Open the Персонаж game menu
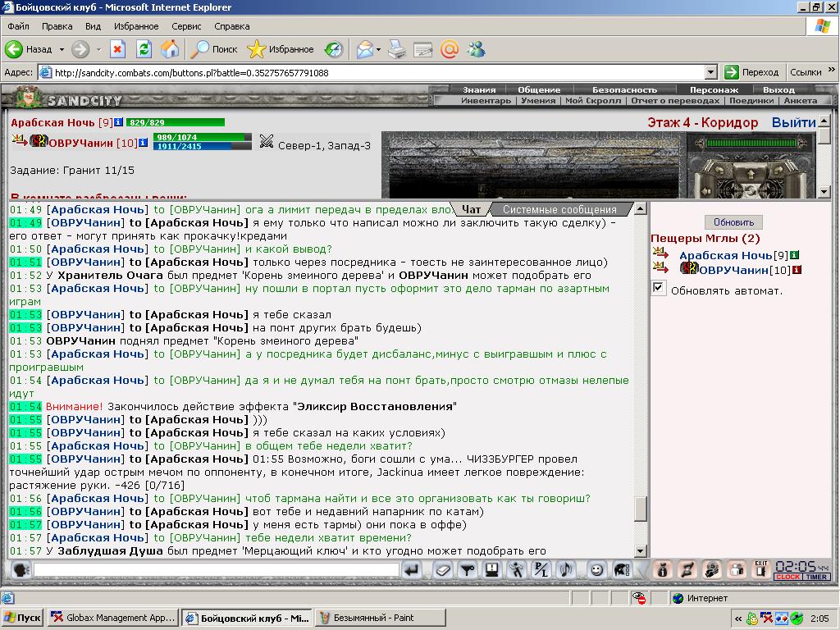This screenshot has height=630, width=840. click(714, 89)
